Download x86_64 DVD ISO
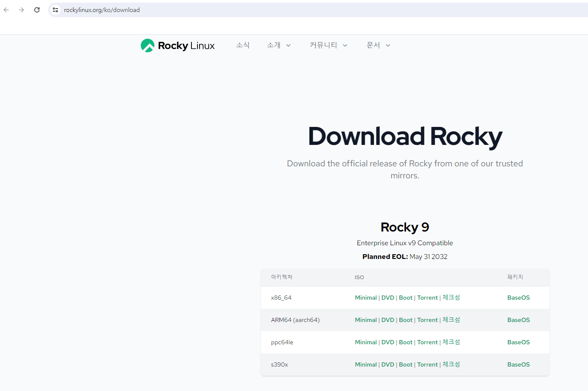 coord(388,298)
